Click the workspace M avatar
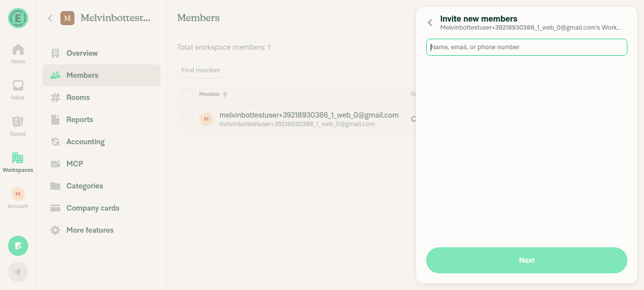644x290 pixels. coord(67,18)
